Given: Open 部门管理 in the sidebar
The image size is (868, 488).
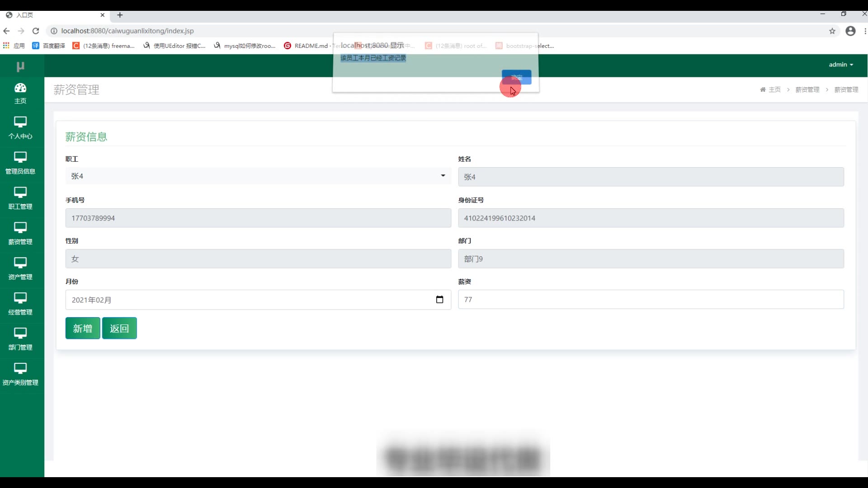Looking at the screenshot, I should click(20, 340).
